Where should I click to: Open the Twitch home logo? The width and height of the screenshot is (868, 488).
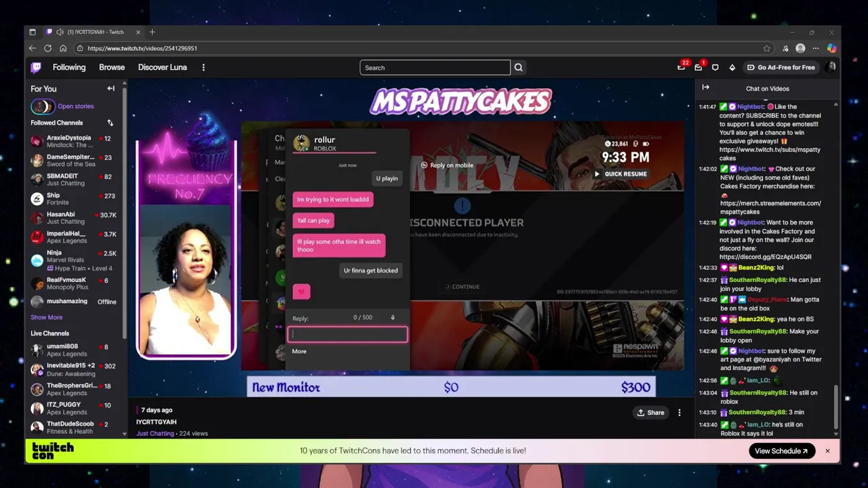tap(36, 67)
